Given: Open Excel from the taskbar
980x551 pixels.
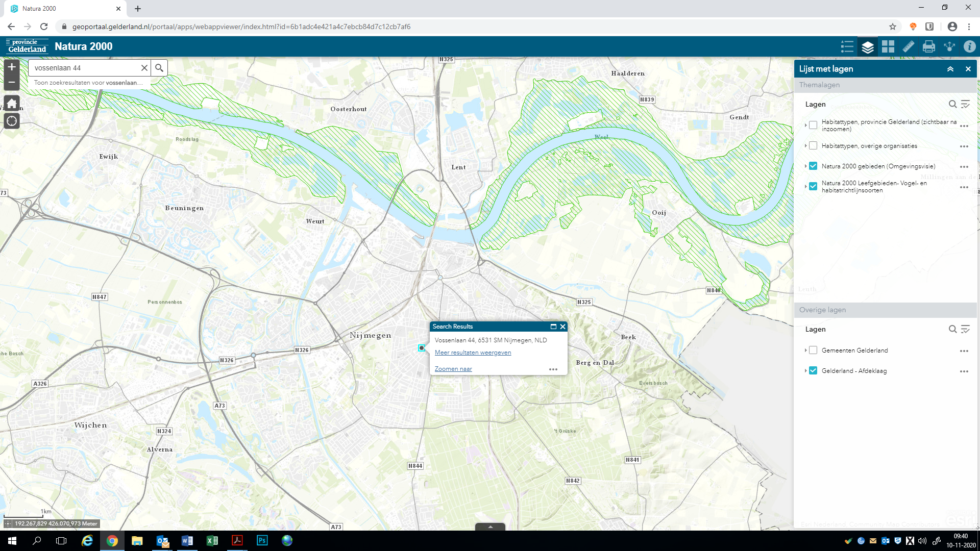Looking at the screenshot, I should [x=212, y=541].
